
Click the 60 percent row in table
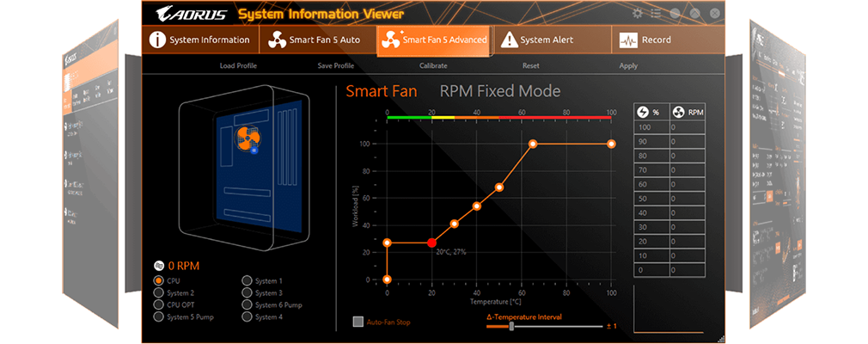tap(669, 184)
